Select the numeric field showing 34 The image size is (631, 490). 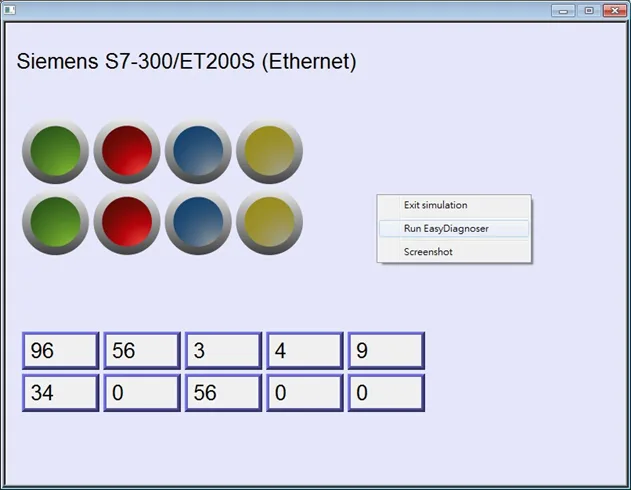(x=60, y=393)
